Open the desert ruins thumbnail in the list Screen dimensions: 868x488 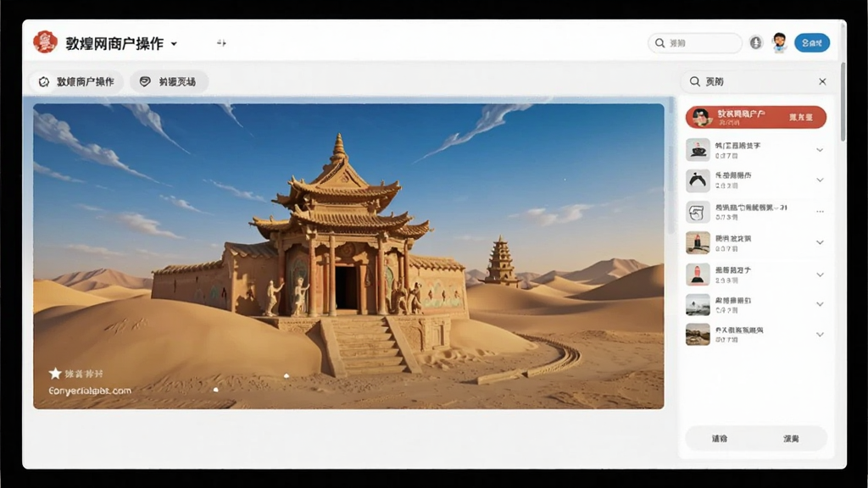(698, 335)
